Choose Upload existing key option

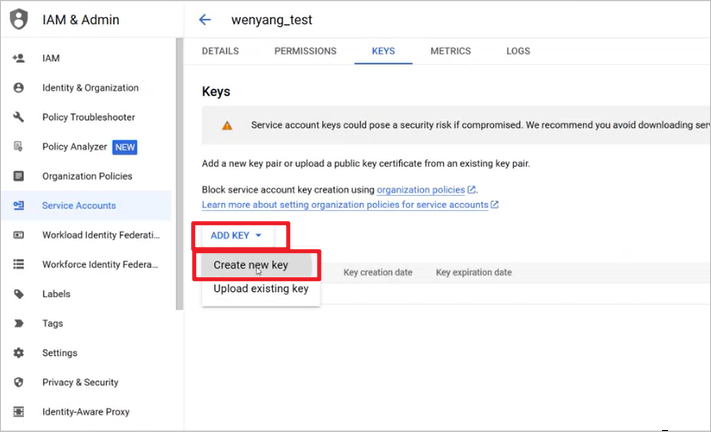261,288
